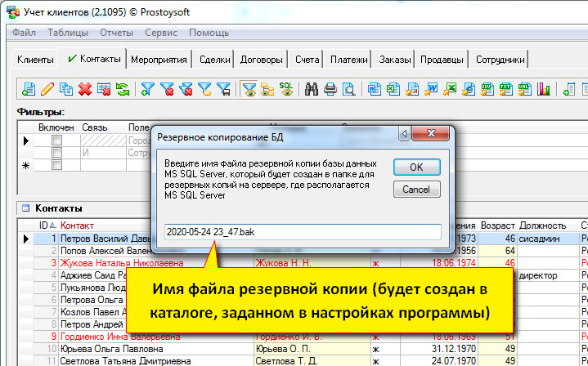
Task: Click the Возраст column header
Action: click(498, 225)
